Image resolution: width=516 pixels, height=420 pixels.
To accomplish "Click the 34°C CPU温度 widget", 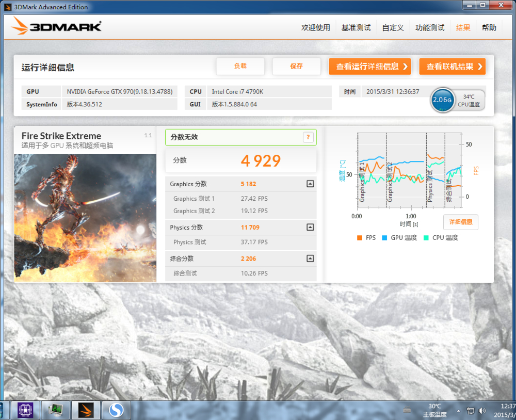I will tap(469, 101).
